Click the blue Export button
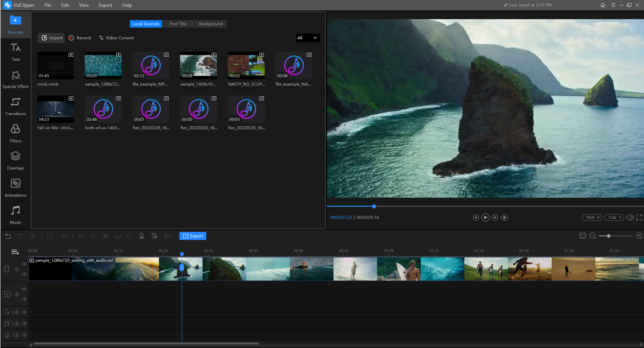The height and width of the screenshot is (348, 644). [x=193, y=236]
